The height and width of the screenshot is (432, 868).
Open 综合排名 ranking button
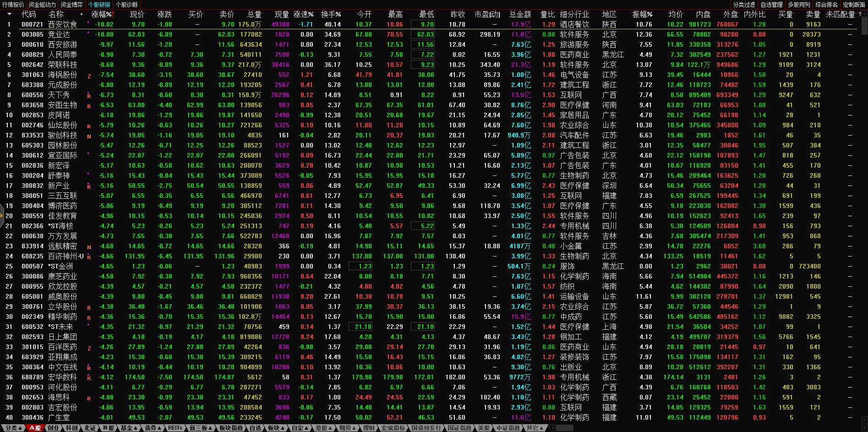click(x=826, y=5)
